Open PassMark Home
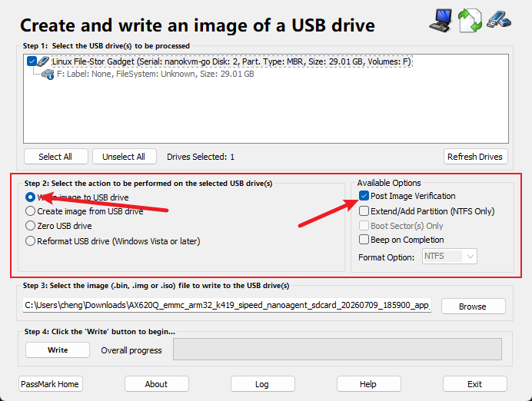 [50, 384]
